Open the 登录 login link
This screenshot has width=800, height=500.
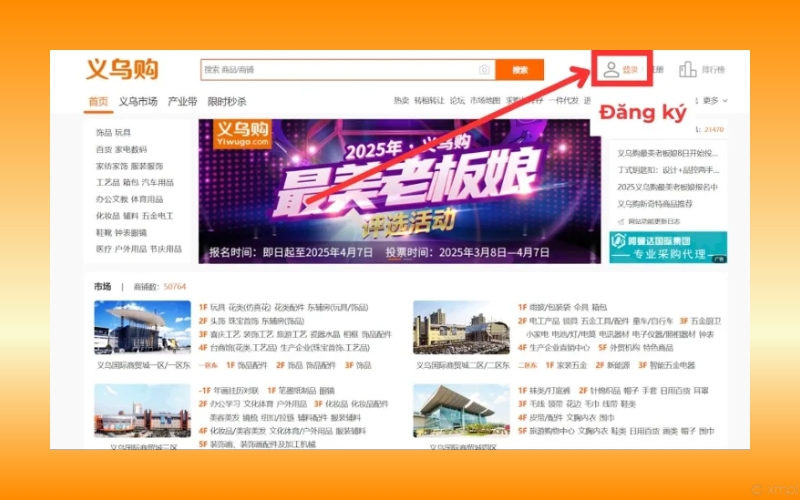coord(630,70)
